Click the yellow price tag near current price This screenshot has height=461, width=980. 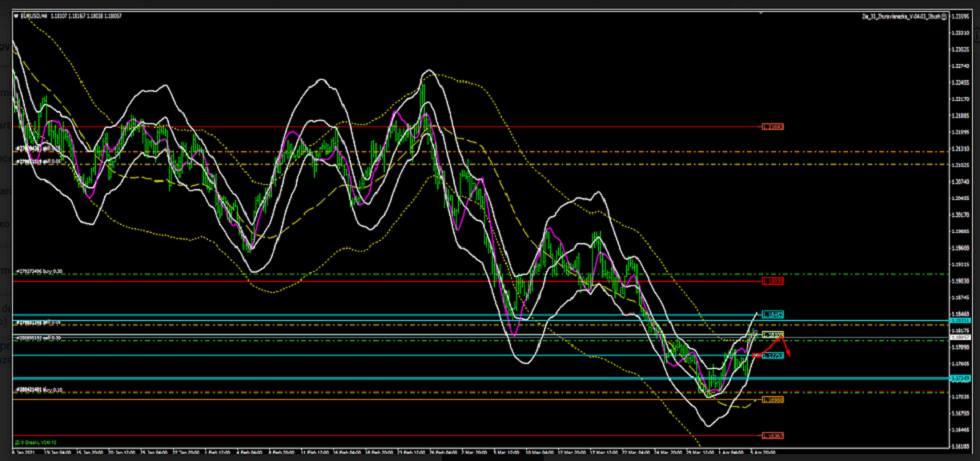pyautogui.click(x=772, y=334)
